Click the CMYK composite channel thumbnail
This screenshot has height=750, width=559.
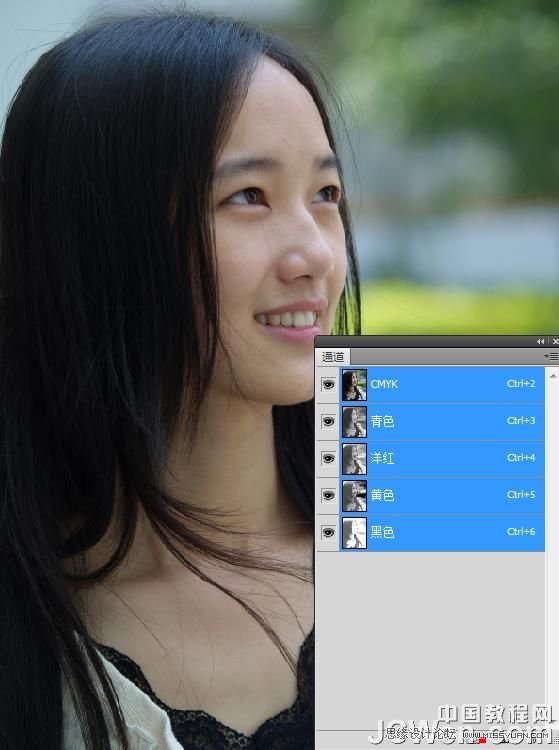pos(354,385)
